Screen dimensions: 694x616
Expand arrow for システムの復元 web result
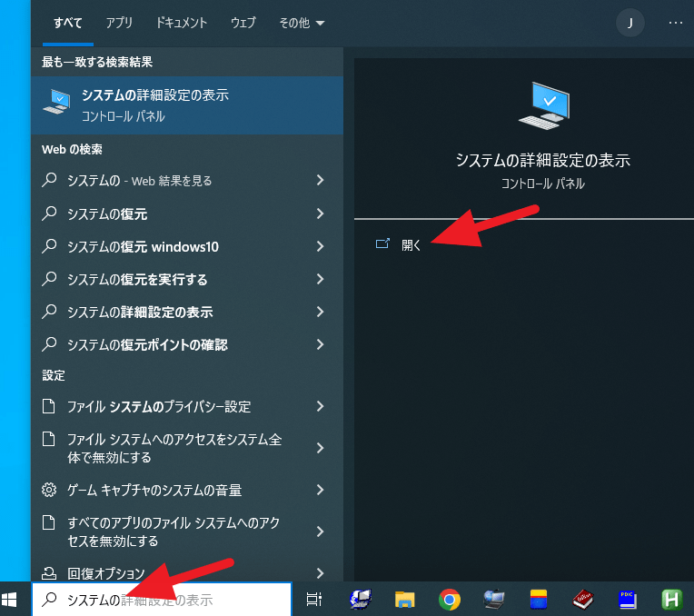[x=320, y=214]
